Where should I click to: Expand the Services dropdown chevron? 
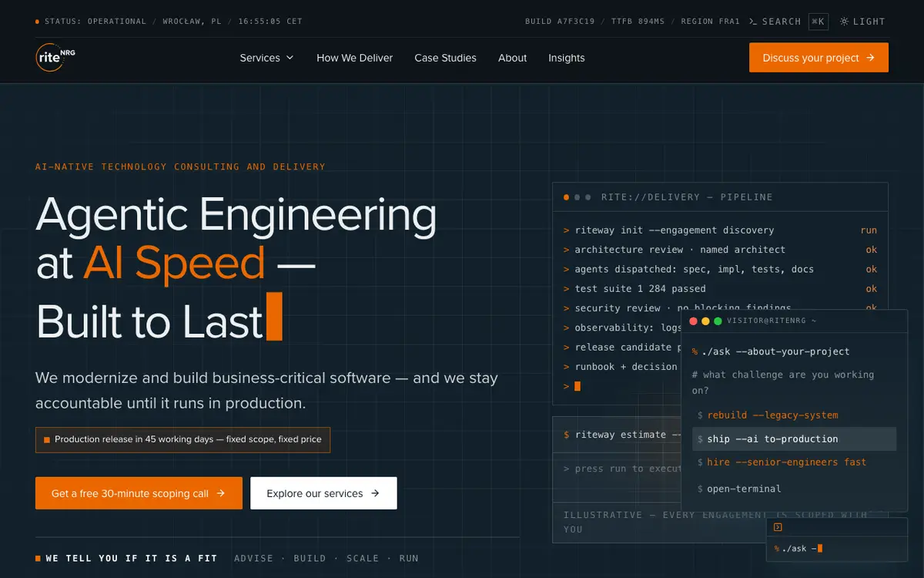(x=290, y=58)
